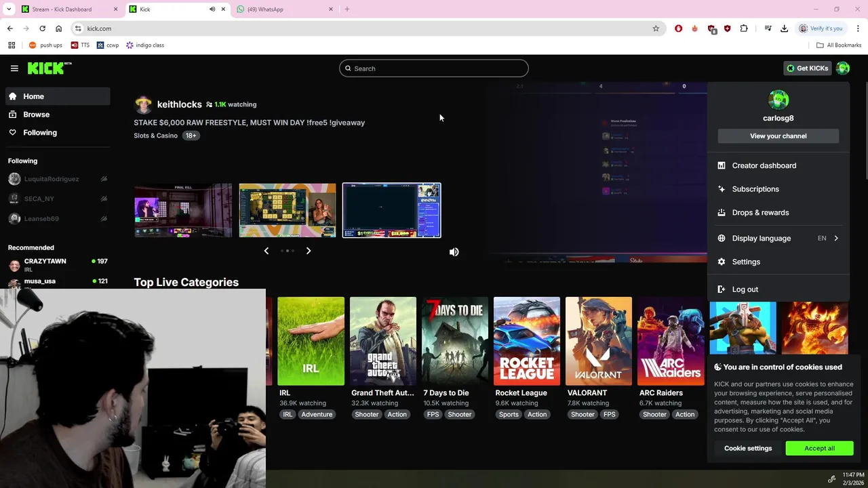The width and height of the screenshot is (868, 488).
Task: Switch to Stream - Kick Dashboard tab
Action: 68,9
